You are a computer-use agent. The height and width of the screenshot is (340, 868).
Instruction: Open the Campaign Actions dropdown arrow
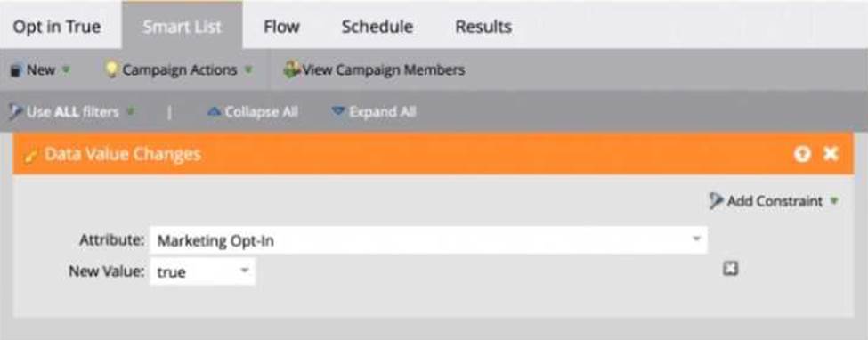click(x=248, y=70)
